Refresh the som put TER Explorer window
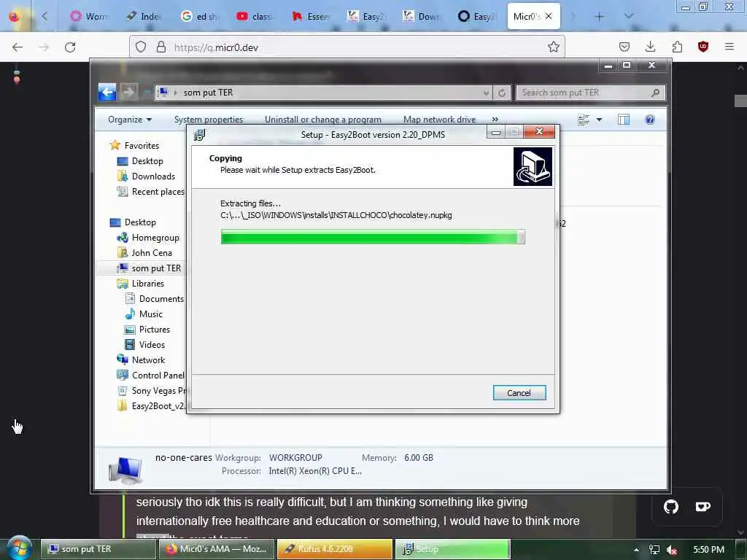 [502, 93]
